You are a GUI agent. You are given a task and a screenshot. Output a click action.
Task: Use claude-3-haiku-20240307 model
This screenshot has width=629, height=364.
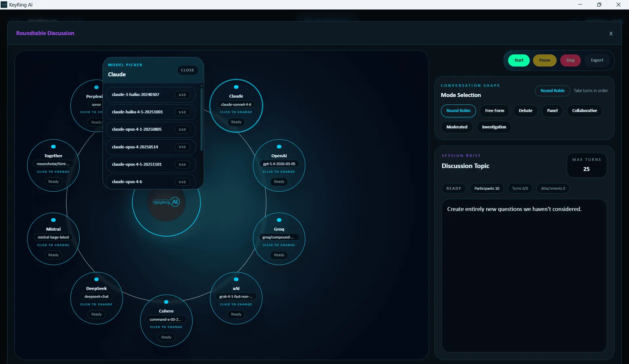182,95
